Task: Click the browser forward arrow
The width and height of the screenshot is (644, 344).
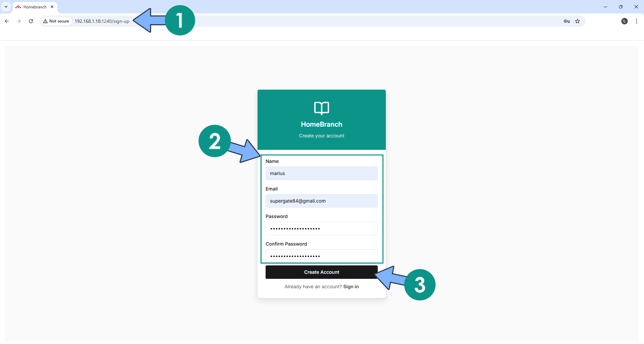Action: tap(19, 21)
